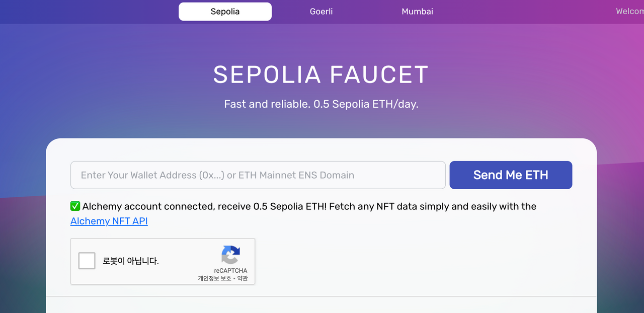Open the reCAPTCHA '개인정보 보호' privacy link
Image resolution: width=644 pixels, height=313 pixels.
click(x=214, y=278)
